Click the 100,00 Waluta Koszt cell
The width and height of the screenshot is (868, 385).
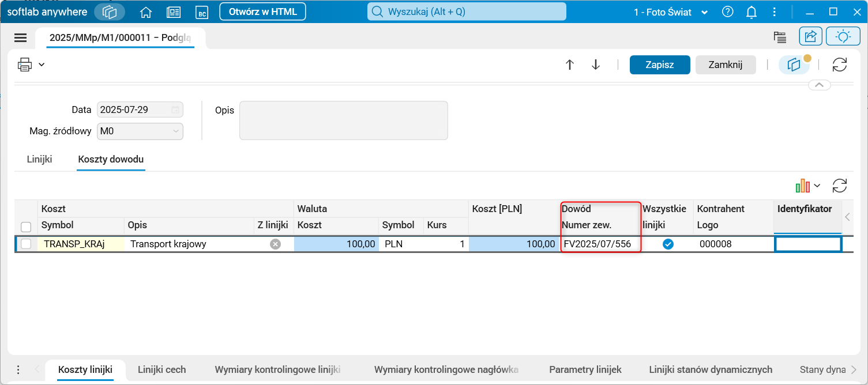[x=336, y=244]
